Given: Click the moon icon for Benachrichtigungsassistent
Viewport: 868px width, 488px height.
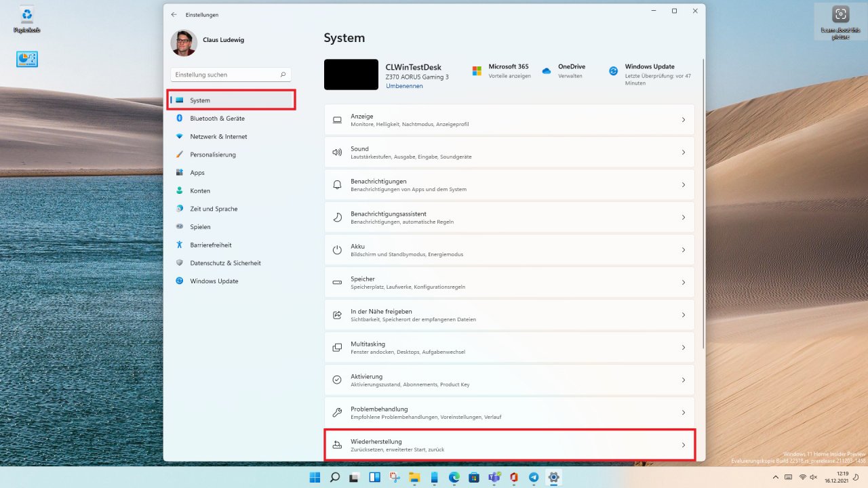Looking at the screenshot, I should 337,218.
